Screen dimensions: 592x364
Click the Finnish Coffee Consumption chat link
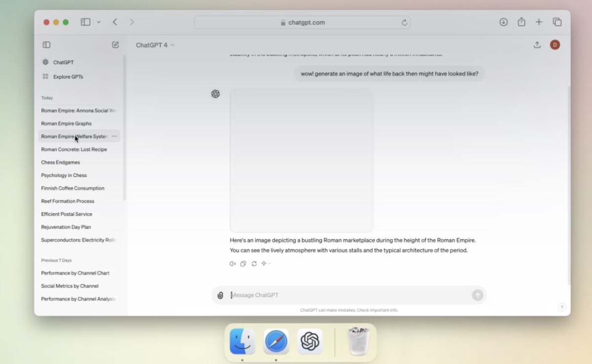point(73,188)
